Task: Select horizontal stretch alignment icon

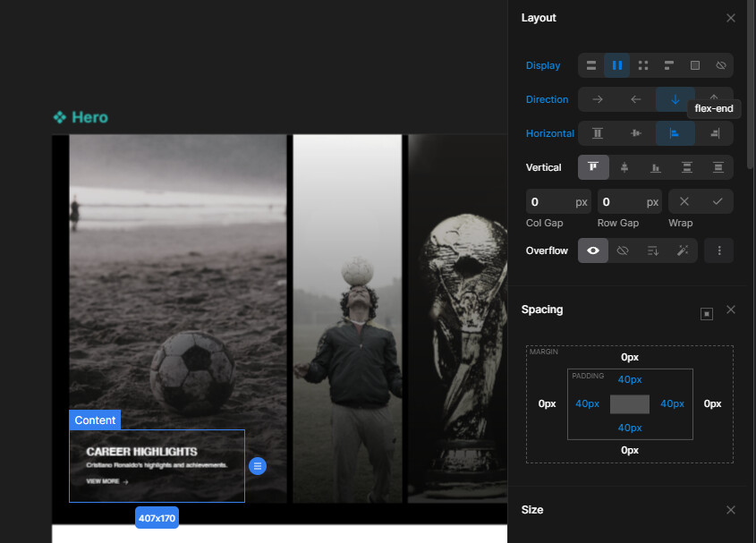Action: coord(598,133)
